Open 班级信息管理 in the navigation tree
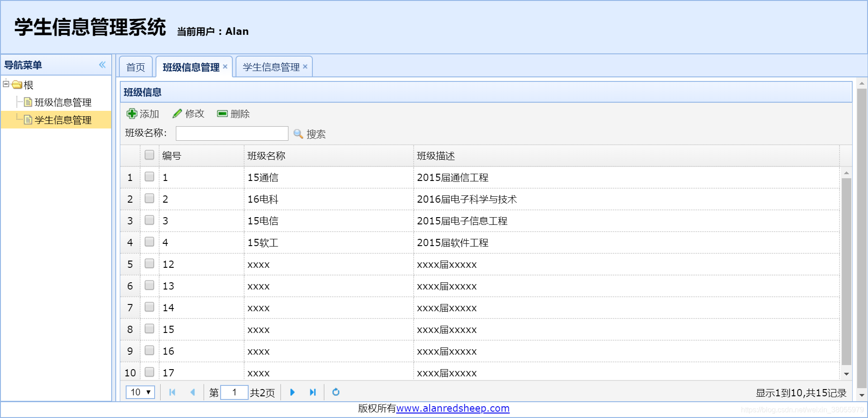The width and height of the screenshot is (868, 418). (x=63, y=102)
